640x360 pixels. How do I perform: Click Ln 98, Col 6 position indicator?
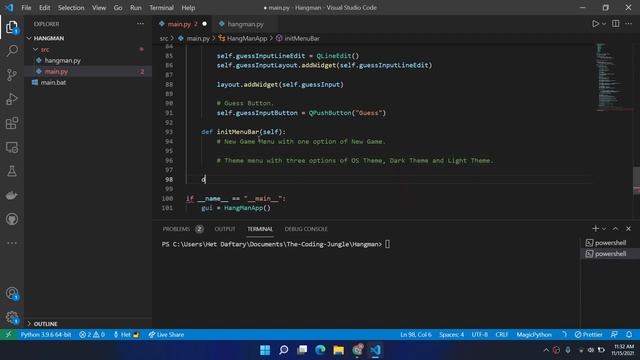[416, 335]
